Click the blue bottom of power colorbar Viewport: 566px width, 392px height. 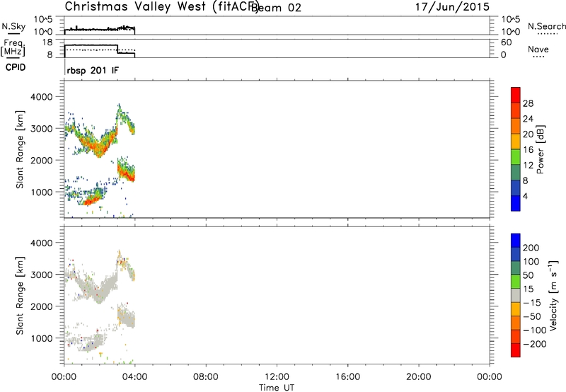click(516, 203)
